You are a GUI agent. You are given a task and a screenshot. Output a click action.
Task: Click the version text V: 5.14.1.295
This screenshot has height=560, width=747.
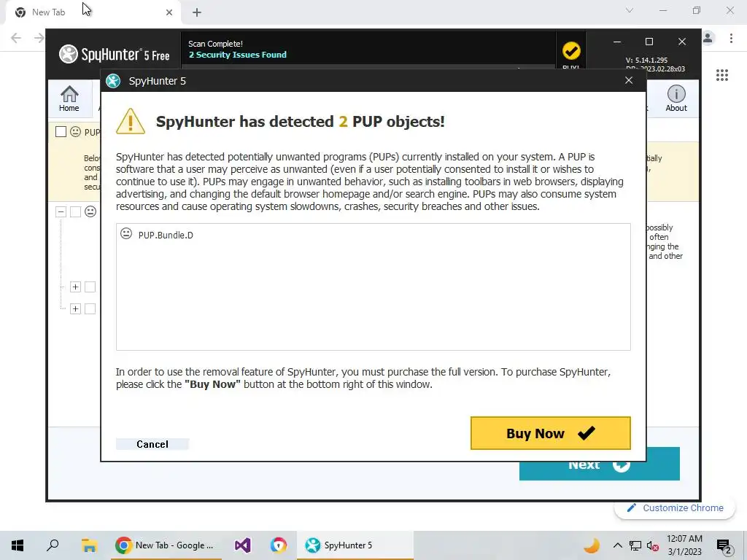point(646,60)
